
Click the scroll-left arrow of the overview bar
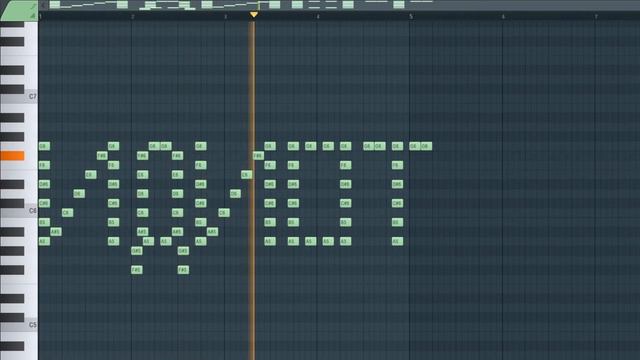[43, 5]
